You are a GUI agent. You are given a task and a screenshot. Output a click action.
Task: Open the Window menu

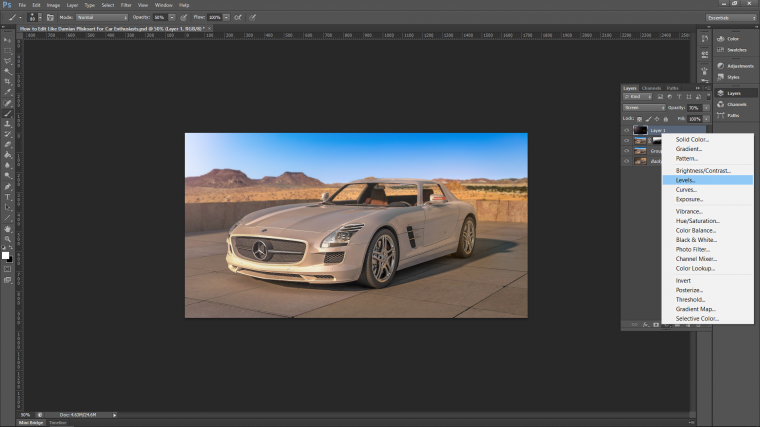point(163,5)
